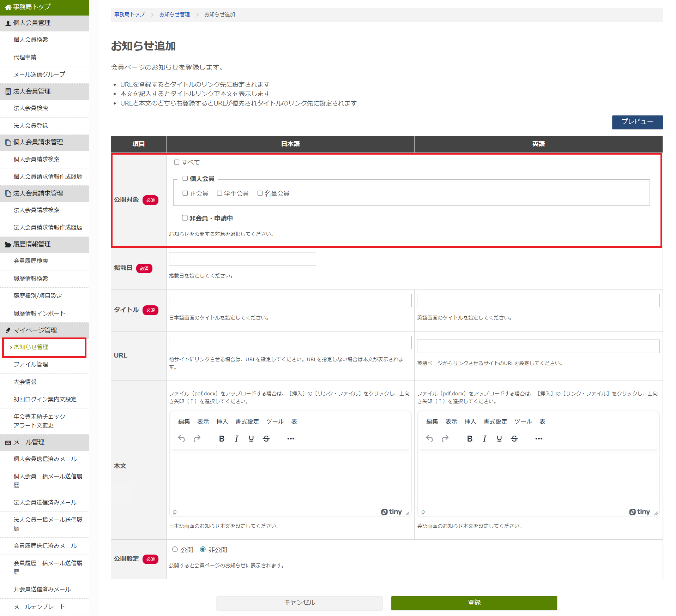The image size is (676, 616).
Task: Click the home icon beside 事務局トップ
Action: [7, 7]
